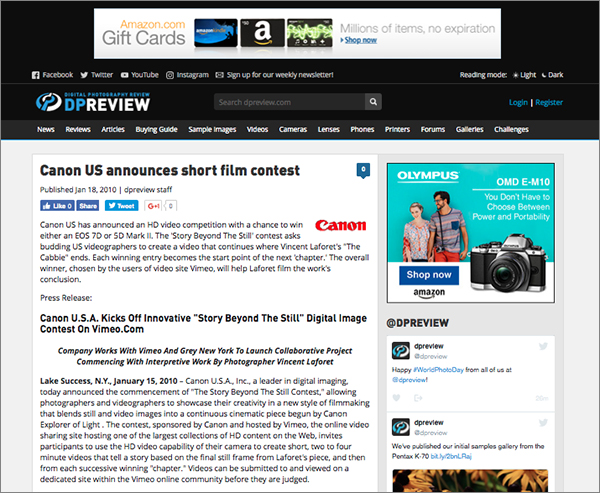Like the WorldPhotoDay tweet via heart icon
Viewport: 600px width, 493px height.
(x=396, y=398)
